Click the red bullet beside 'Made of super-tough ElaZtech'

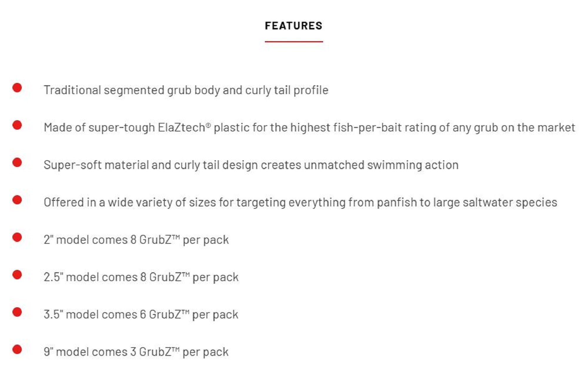[17, 125]
